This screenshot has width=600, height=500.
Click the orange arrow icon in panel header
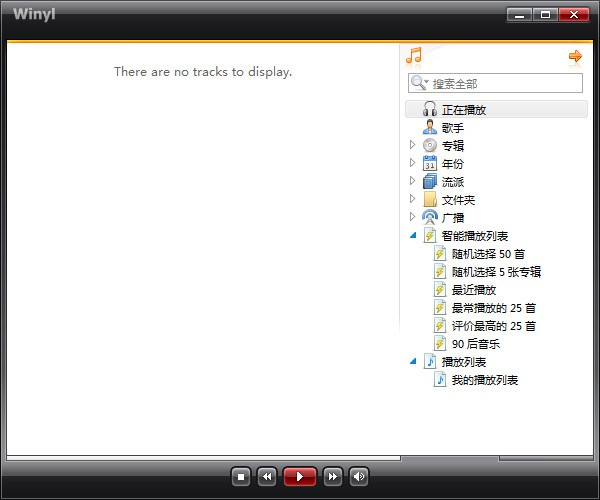575,57
